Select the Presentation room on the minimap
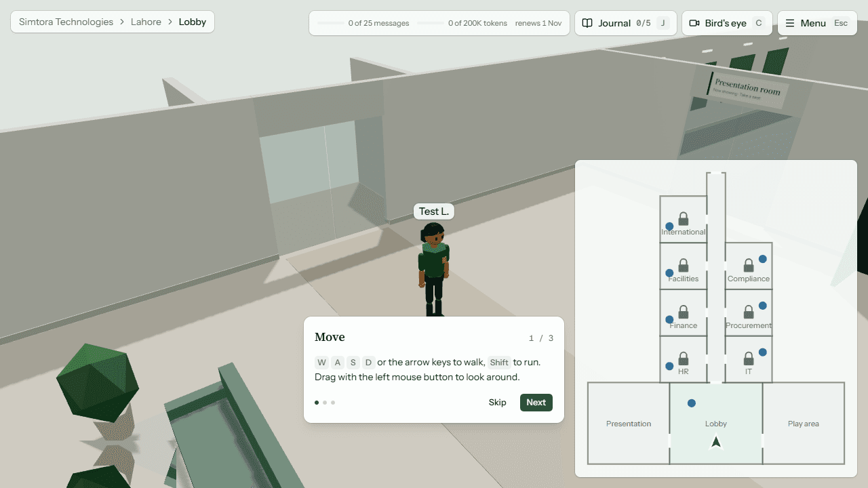The height and width of the screenshot is (488, 868). (629, 424)
